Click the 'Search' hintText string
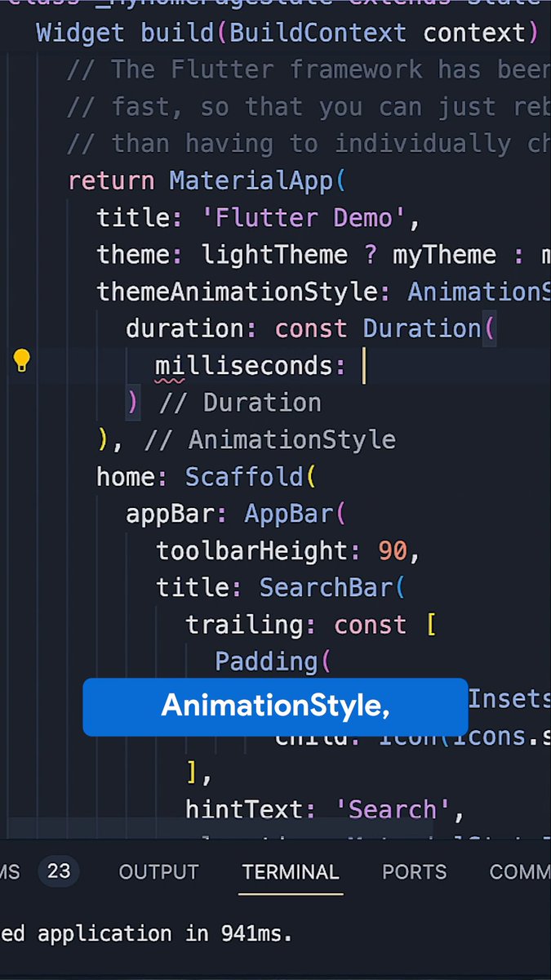 click(393, 810)
